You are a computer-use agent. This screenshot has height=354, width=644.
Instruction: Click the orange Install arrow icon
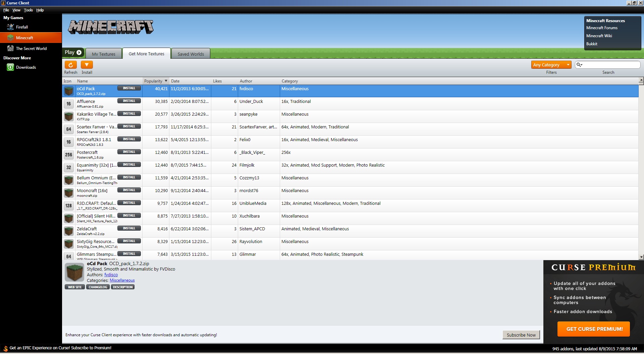pyautogui.click(x=87, y=65)
